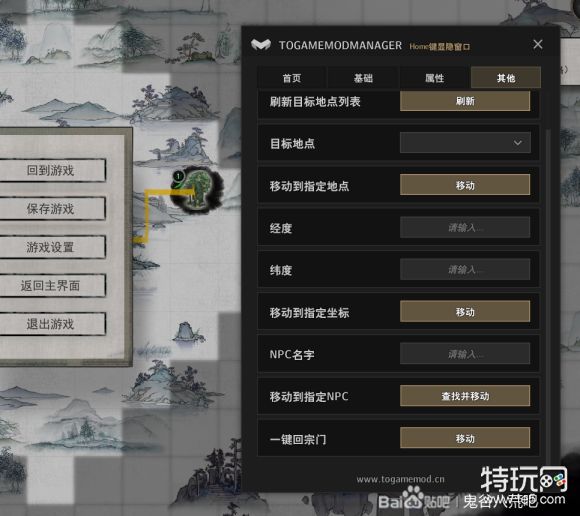Click 移动 button for 一键回宗门

(x=465, y=438)
